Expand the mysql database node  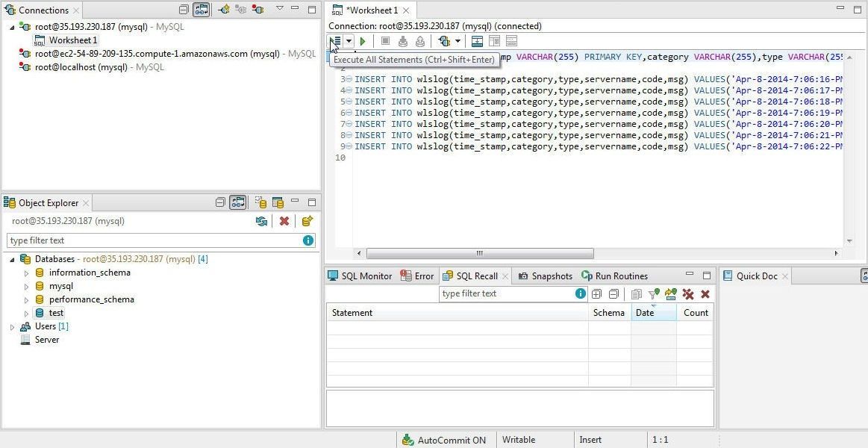click(x=26, y=286)
